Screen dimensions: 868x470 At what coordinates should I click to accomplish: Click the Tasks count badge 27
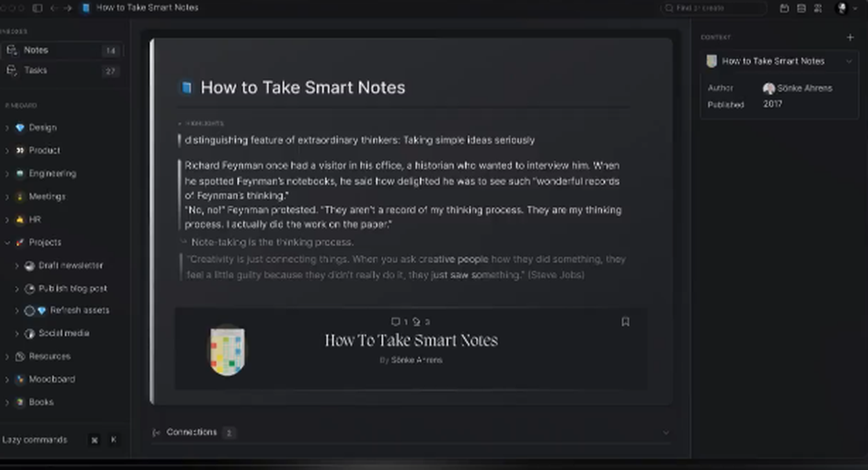pyautogui.click(x=111, y=71)
